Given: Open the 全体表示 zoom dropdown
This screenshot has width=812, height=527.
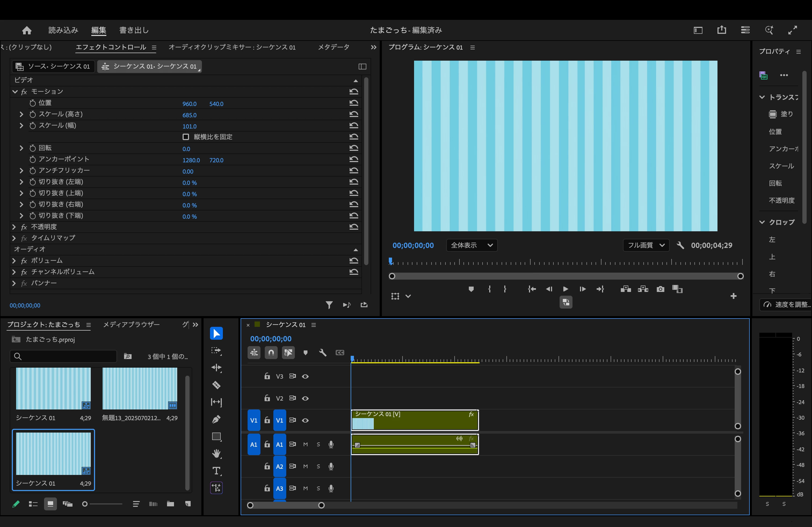Looking at the screenshot, I should point(472,245).
